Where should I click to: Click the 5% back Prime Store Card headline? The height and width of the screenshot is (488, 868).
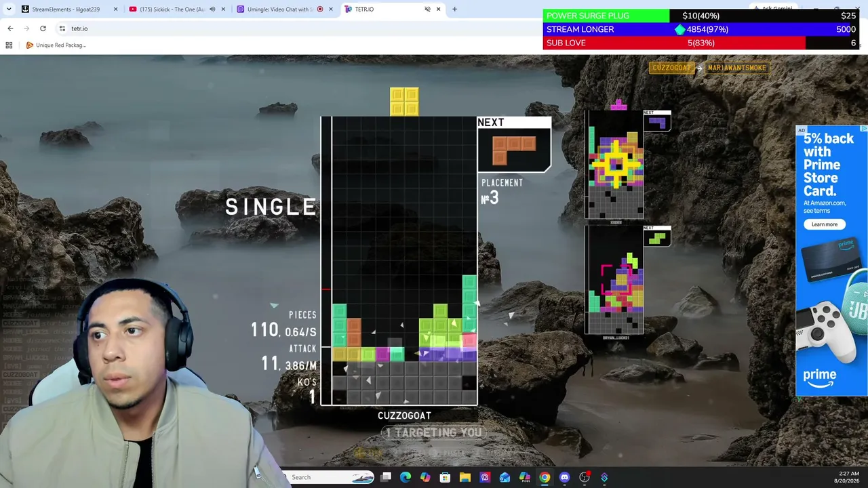[x=829, y=165]
